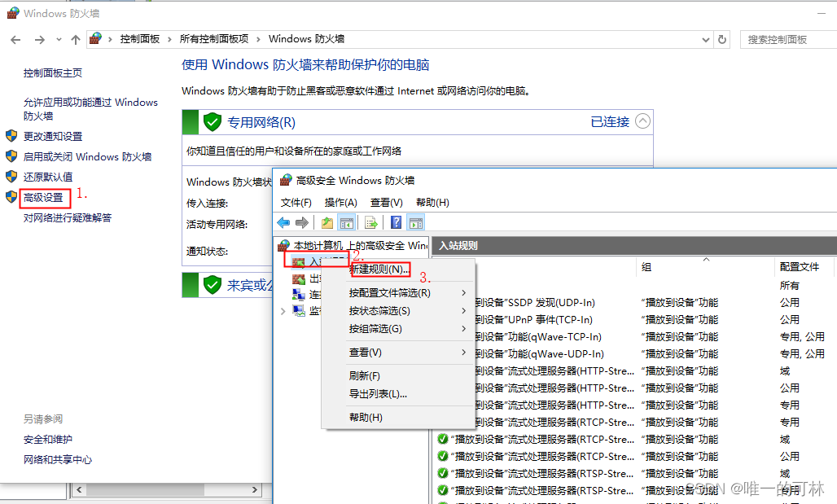The image size is (837, 504).
Task: Go forward using Control Panel forward arrow
Action: (40, 40)
